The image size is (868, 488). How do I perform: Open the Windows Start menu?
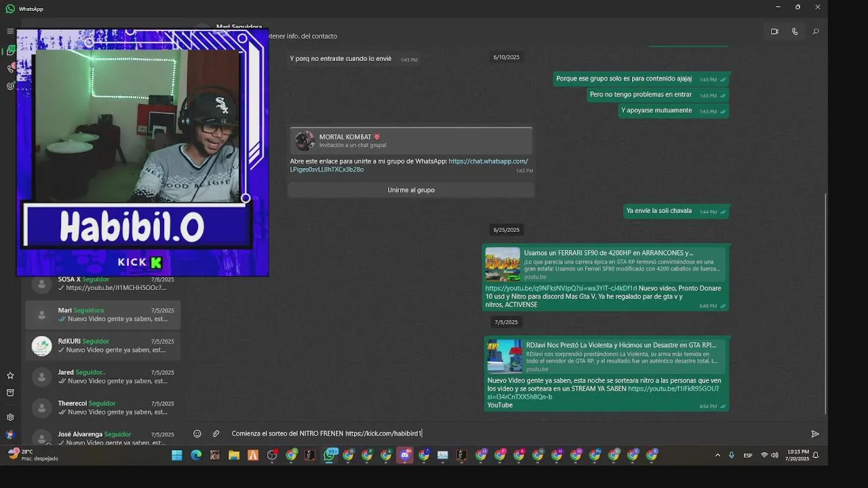click(x=177, y=455)
